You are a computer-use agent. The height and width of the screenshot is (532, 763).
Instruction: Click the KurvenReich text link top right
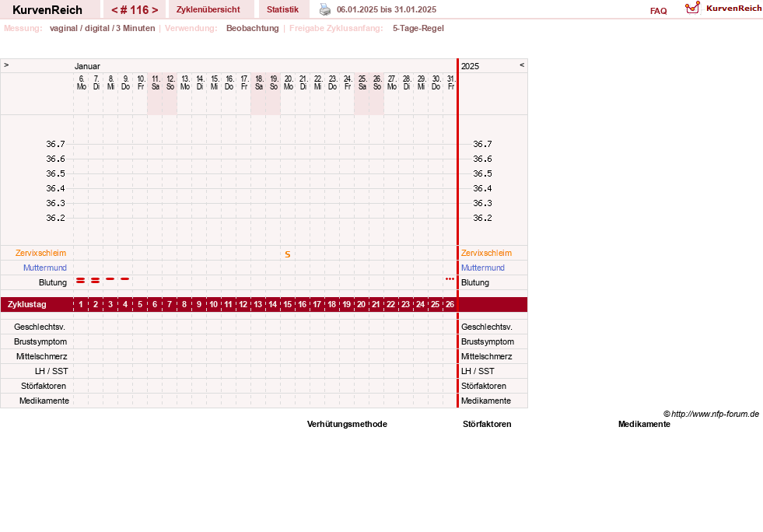tap(733, 9)
